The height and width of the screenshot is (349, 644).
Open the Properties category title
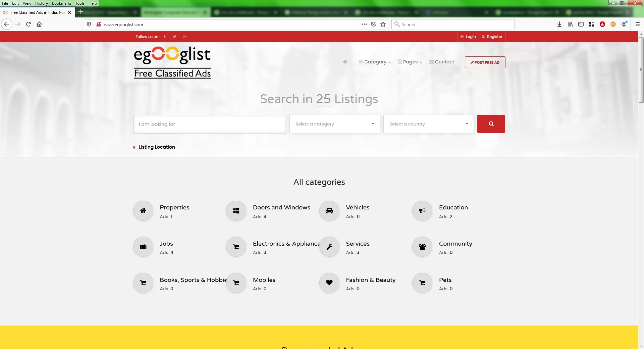[x=174, y=207]
